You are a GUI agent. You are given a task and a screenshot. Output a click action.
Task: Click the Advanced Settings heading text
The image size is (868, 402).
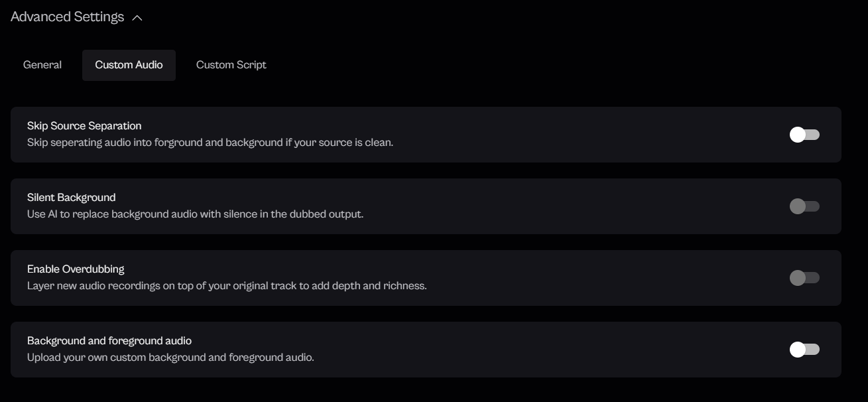tap(67, 17)
